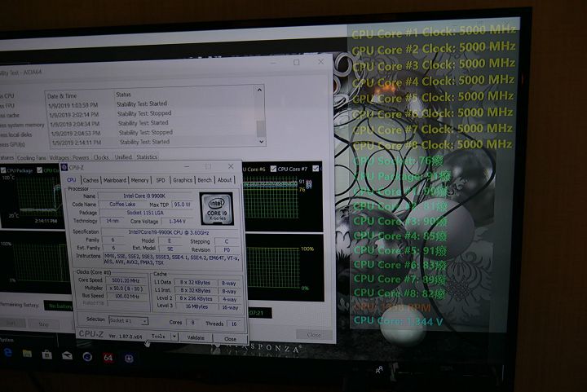Click the Stop button in AIDA64
The image size is (587, 392).
[x=44, y=324]
